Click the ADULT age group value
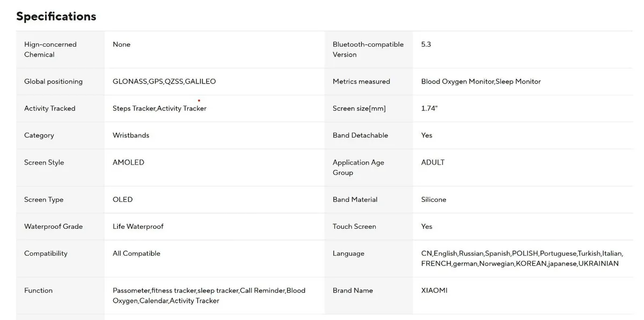The image size is (644, 320). pos(433,162)
